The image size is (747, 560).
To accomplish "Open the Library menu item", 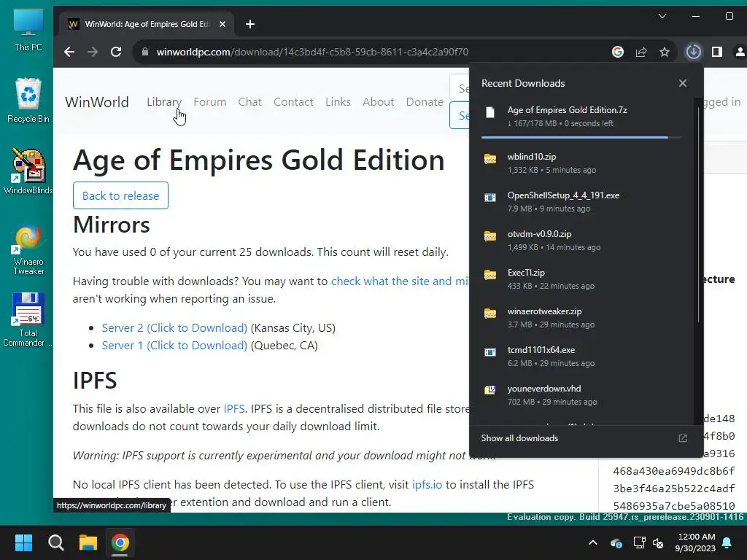I will pos(164,102).
